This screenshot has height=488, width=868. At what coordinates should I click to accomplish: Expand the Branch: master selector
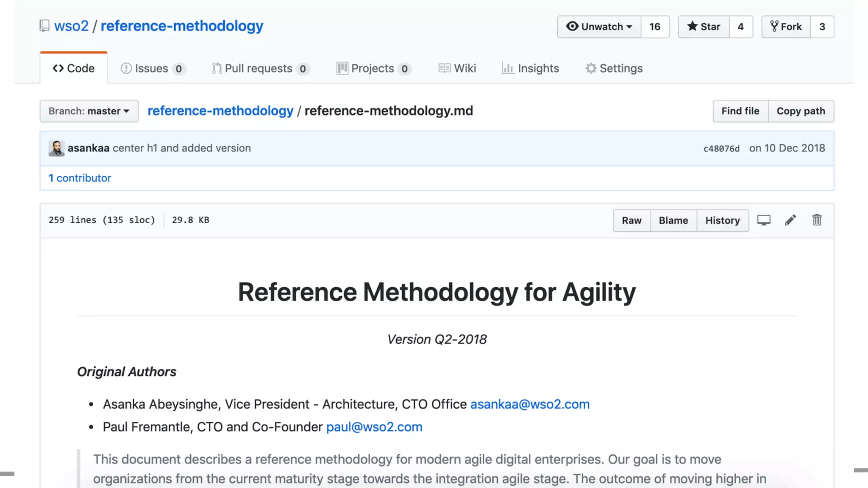(89, 111)
